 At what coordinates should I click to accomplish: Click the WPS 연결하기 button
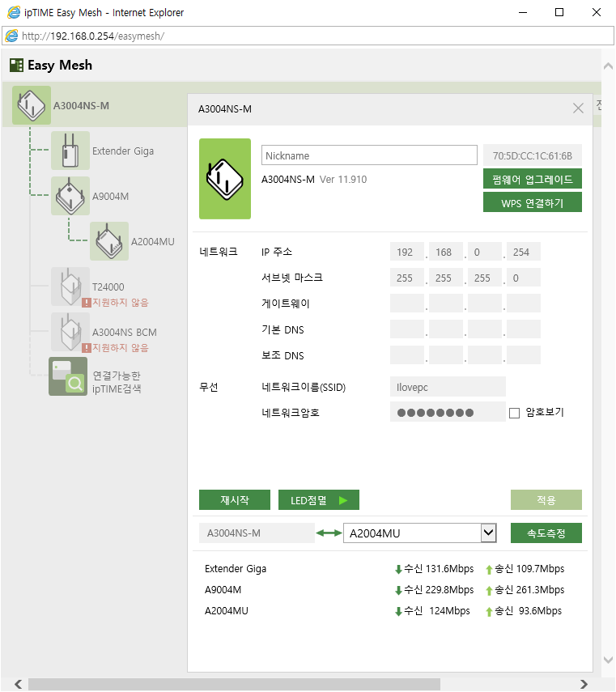coord(533,202)
